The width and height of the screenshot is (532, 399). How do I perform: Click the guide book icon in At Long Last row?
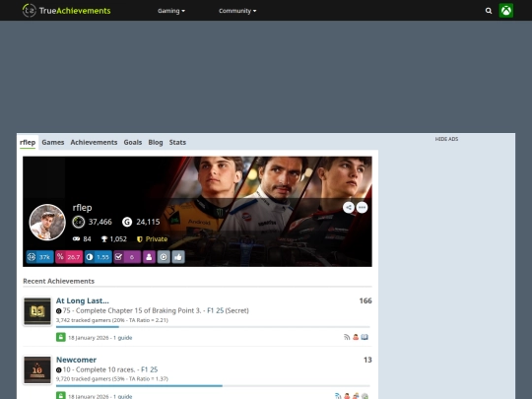pyautogui.click(x=365, y=337)
